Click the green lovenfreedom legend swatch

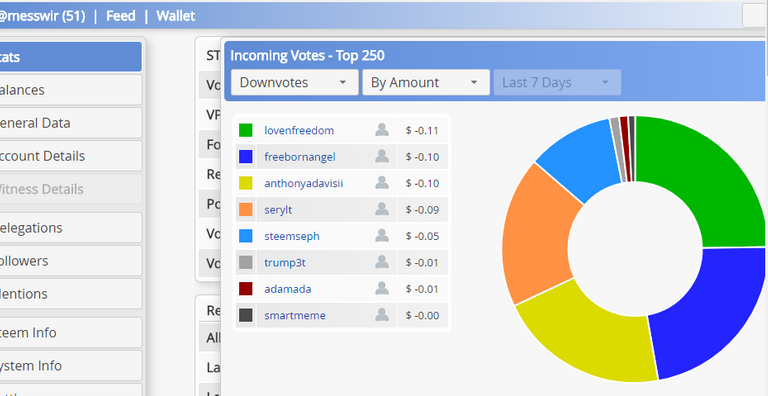[x=245, y=130]
